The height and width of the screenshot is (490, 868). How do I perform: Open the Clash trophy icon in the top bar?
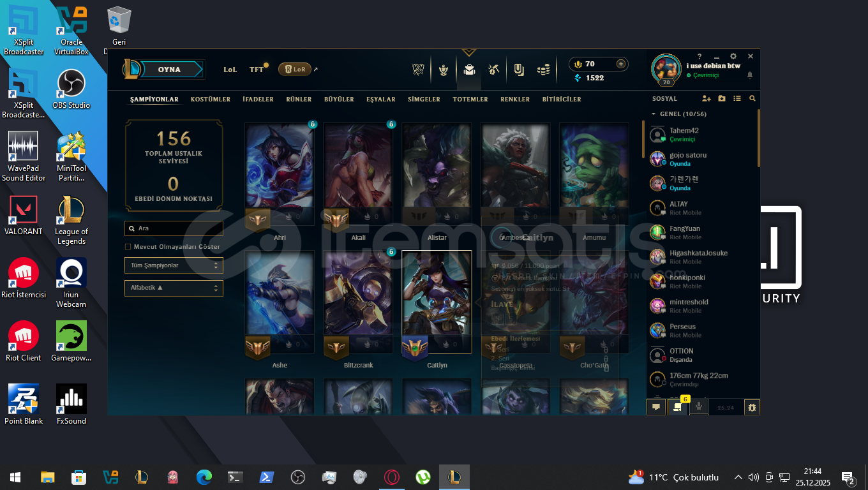418,70
